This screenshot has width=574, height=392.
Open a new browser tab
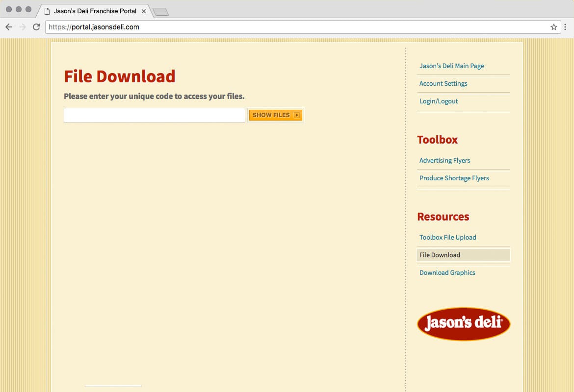(x=160, y=12)
